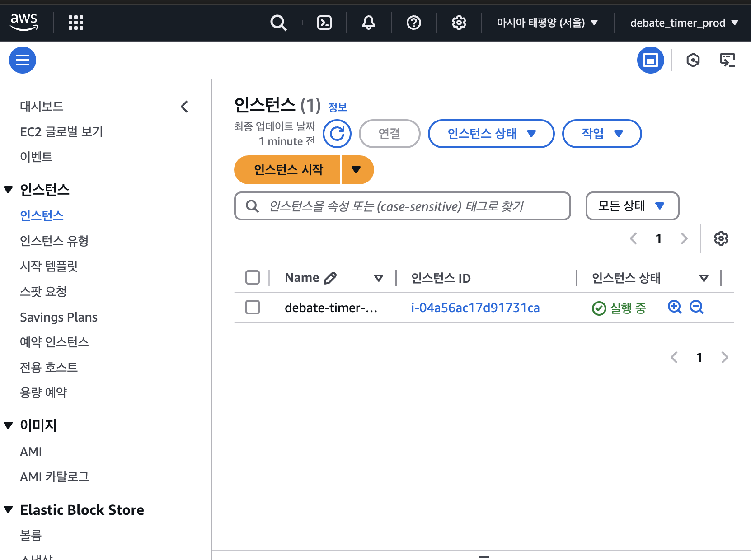
Task: Click the screen share tutorial icon
Action: pos(728,60)
